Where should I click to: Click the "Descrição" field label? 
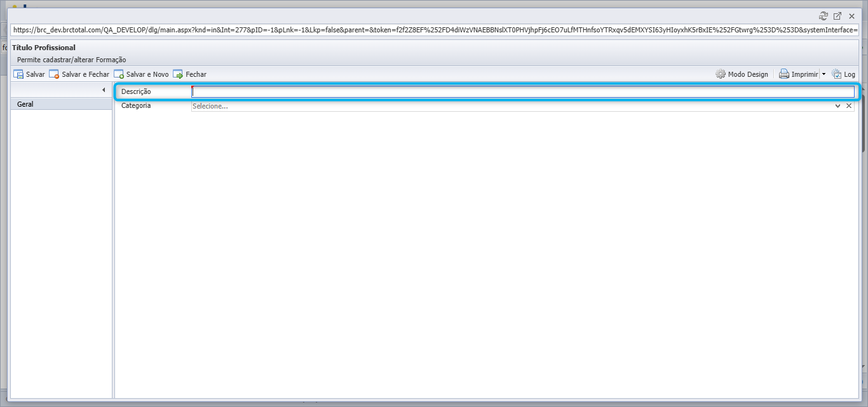[x=136, y=91]
